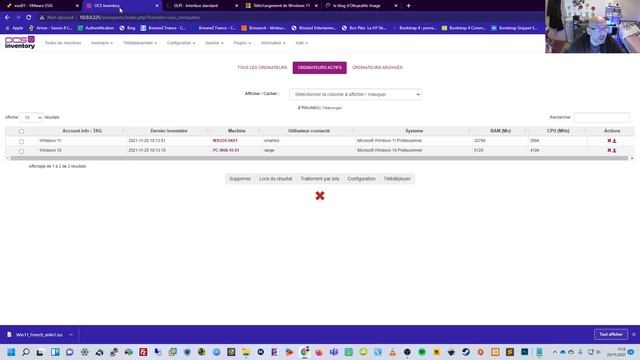Viewport: 640px width, 360px height.
Task: Click the archive icon in Windows 10 row
Action: point(614,150)
